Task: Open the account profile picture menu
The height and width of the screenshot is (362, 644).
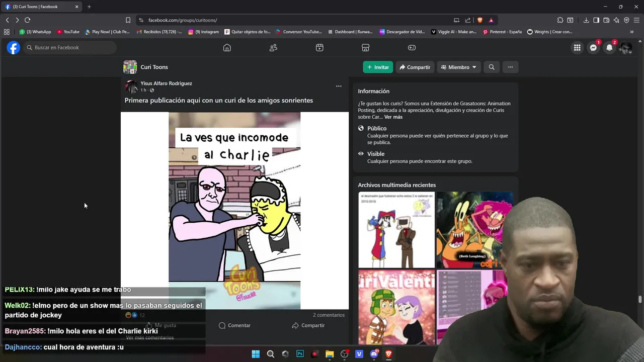Action: (626, 48)
